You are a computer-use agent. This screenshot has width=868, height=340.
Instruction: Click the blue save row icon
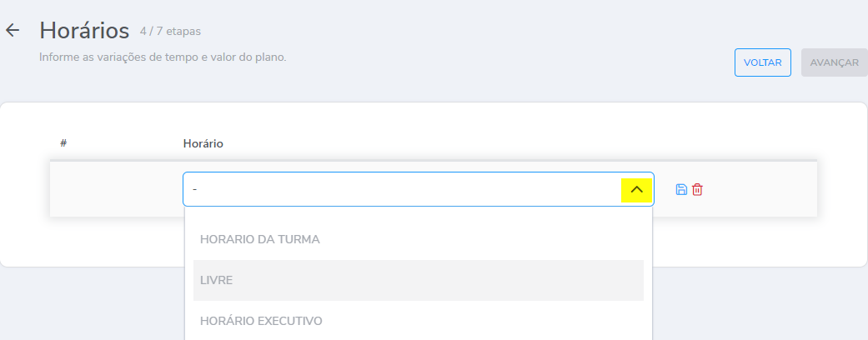coord(681,189)
